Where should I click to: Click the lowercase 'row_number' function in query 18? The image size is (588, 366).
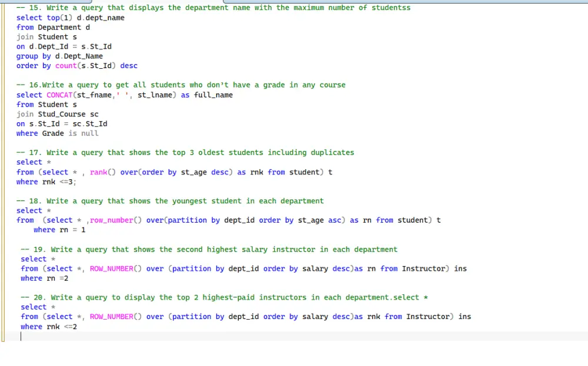pyautogui.click(x=111, y=220)
